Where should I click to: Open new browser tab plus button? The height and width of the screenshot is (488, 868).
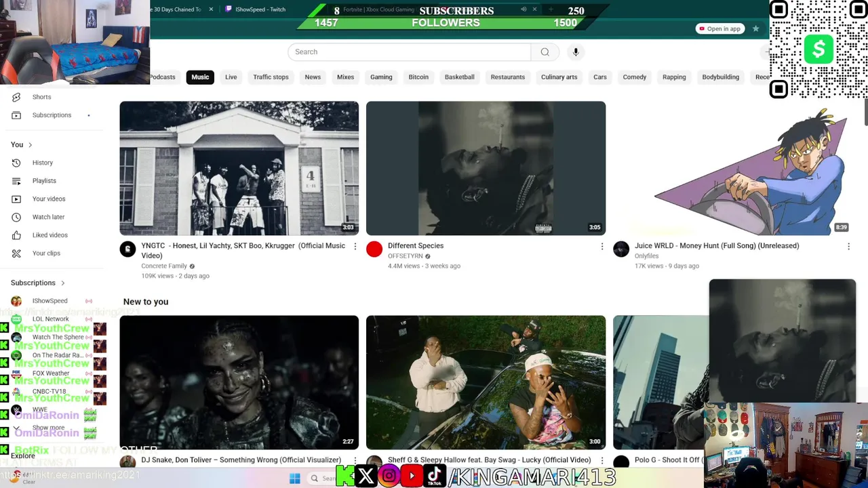click(x=551, y=9)
